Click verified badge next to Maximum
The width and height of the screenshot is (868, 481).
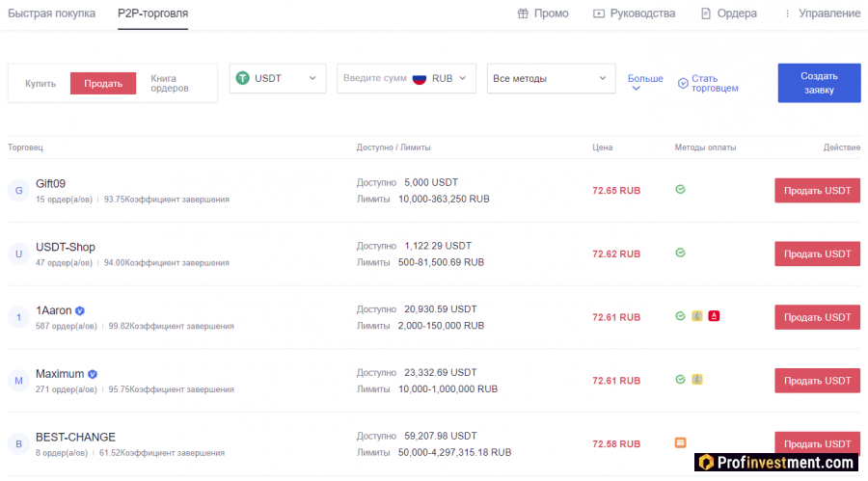(93, 374)
